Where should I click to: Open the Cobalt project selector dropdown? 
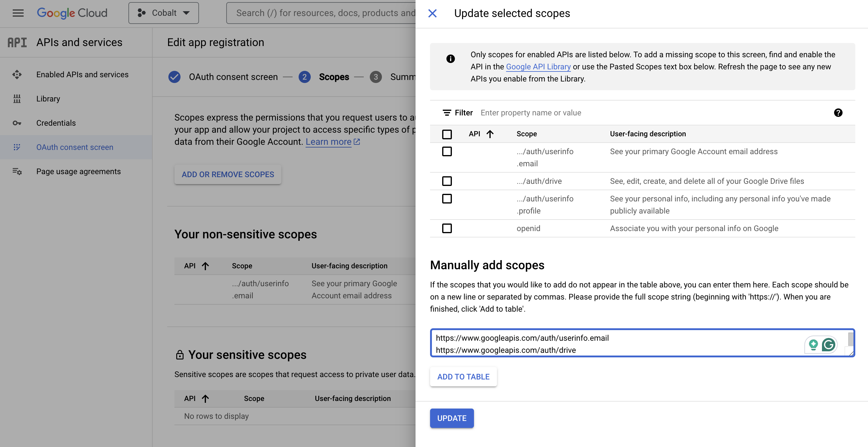tap(164, 13)
